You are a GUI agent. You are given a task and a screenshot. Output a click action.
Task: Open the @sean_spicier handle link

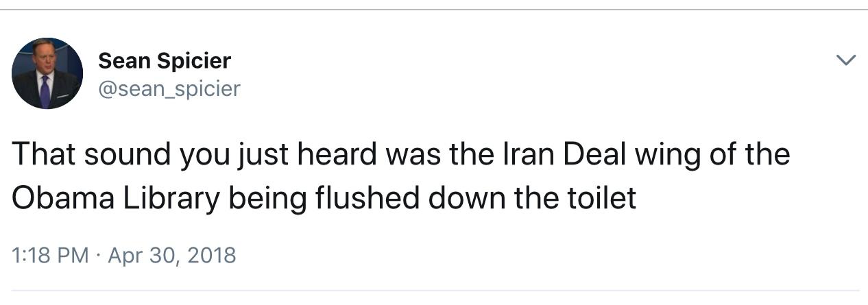(169, 88)
